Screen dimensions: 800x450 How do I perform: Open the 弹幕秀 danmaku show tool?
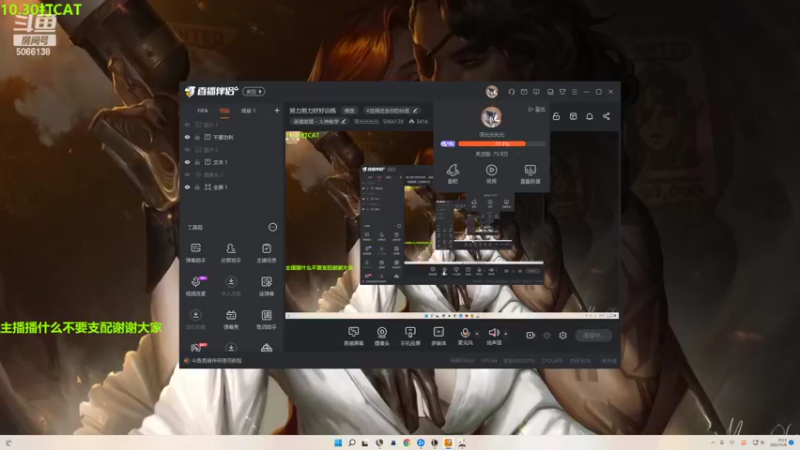231,319
